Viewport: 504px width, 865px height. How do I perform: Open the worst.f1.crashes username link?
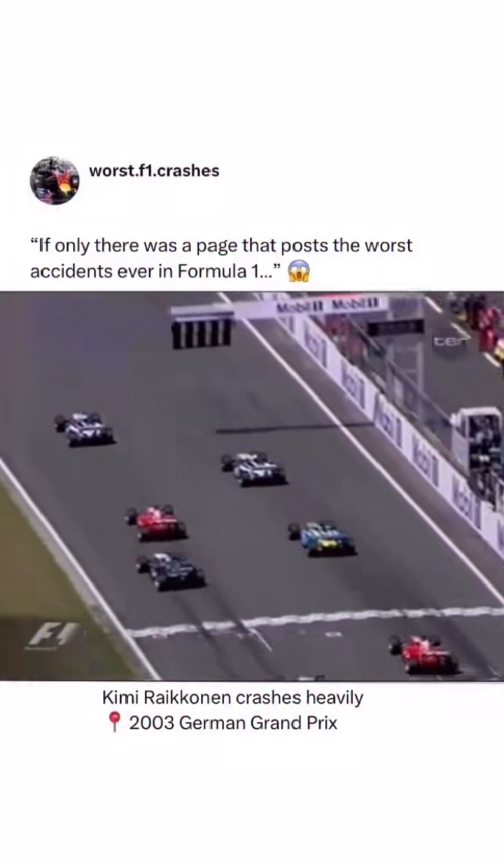(x=154, y=170)
